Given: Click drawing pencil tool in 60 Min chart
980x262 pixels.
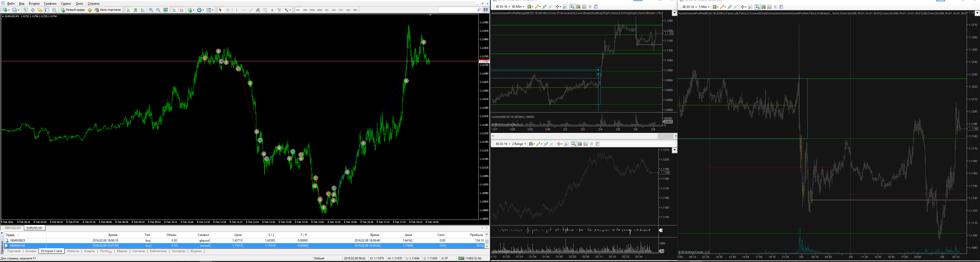Looking at the screenshot, I should 537,7.
